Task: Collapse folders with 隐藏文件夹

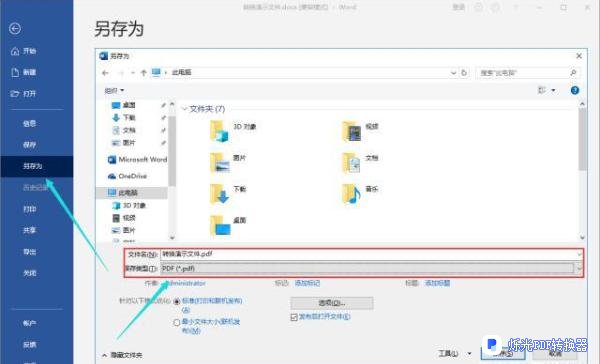Action: pyautogui.click(x=122, y=355)
